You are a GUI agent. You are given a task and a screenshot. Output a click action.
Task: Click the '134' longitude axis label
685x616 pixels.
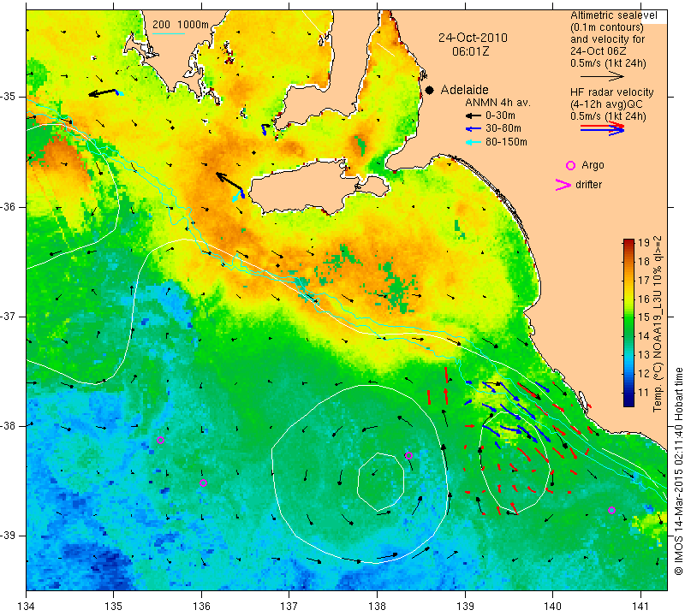(27, 606)
